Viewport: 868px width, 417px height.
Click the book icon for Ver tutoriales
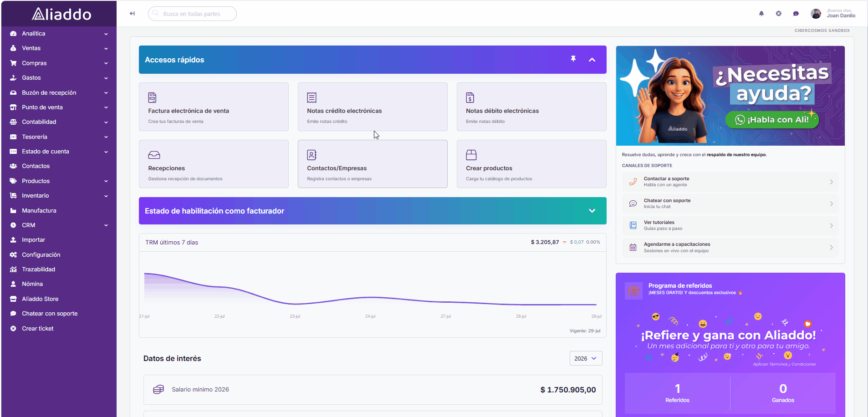[633, 225]
